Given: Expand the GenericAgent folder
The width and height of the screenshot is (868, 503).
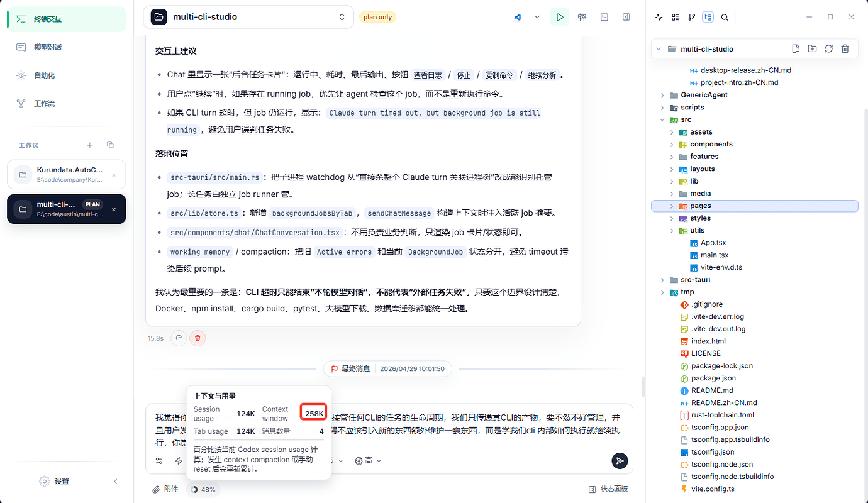Looking at the screenshot, I should [662, 95].
